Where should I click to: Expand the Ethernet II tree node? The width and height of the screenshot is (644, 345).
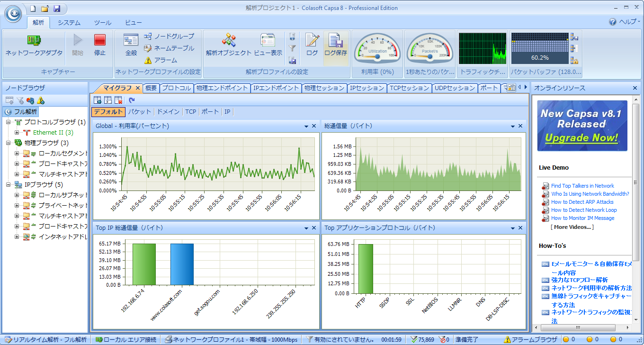click(x=17, y=133)
